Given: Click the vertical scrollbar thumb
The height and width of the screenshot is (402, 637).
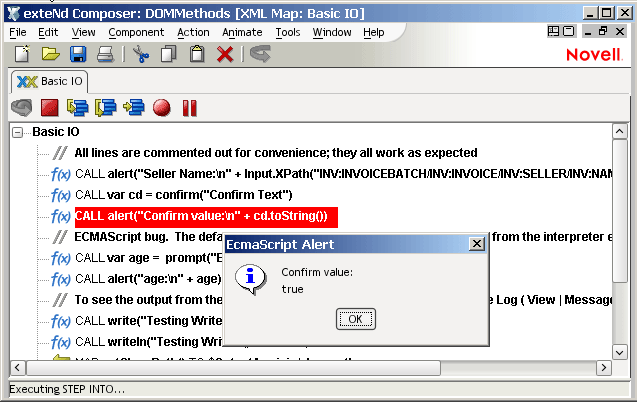Looking at the screenshot, I should pyautogui.click(x=620, y=211).
